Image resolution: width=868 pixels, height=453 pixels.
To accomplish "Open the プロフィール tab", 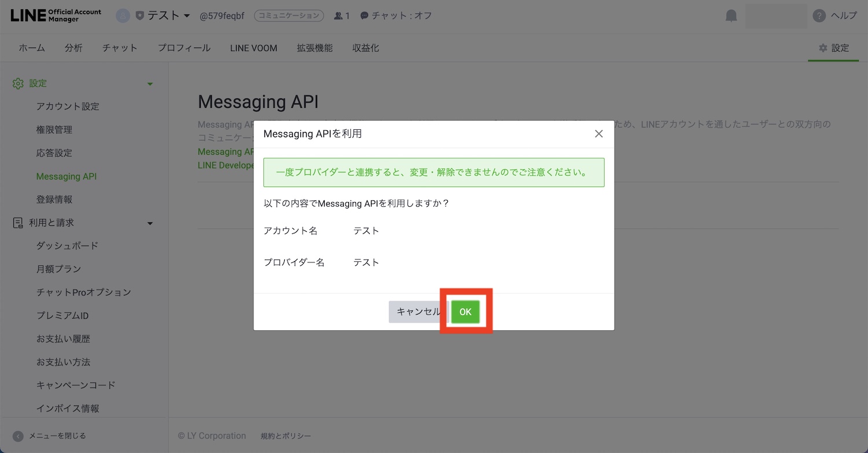I will coord(184,48).
